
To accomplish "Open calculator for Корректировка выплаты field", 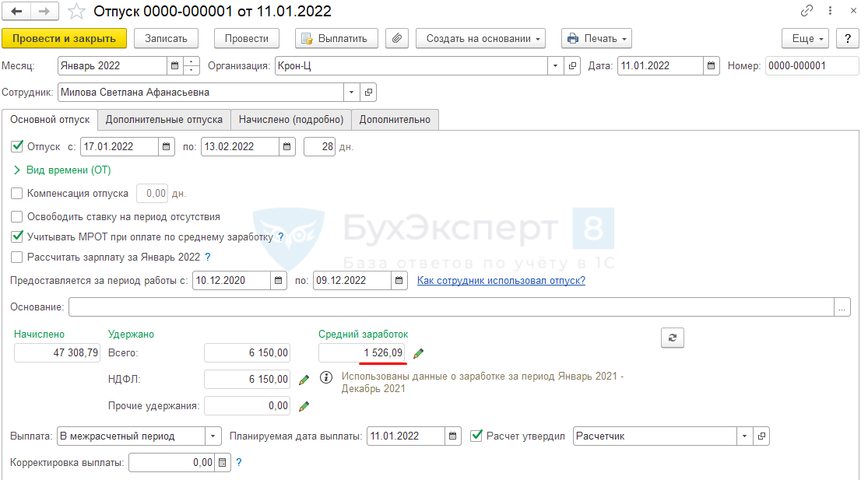I will pyautogui.click(x=223, y=463).
